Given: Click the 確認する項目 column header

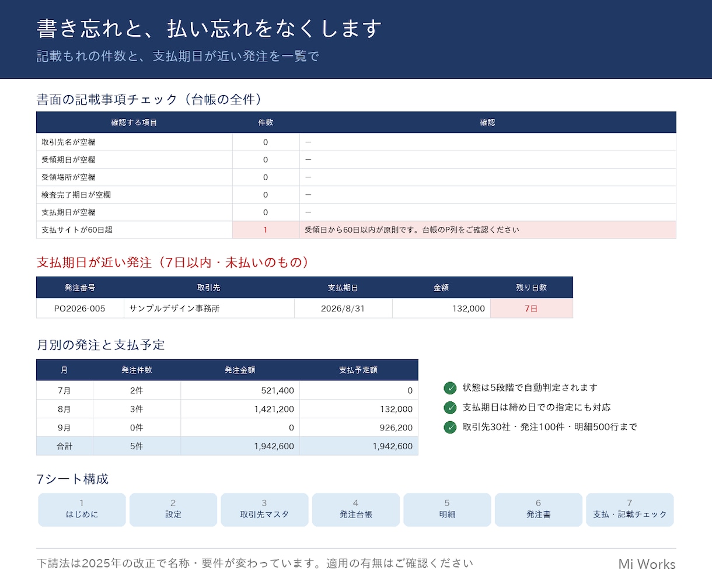Looking at the screenshot, I should [x=134, y=123].
